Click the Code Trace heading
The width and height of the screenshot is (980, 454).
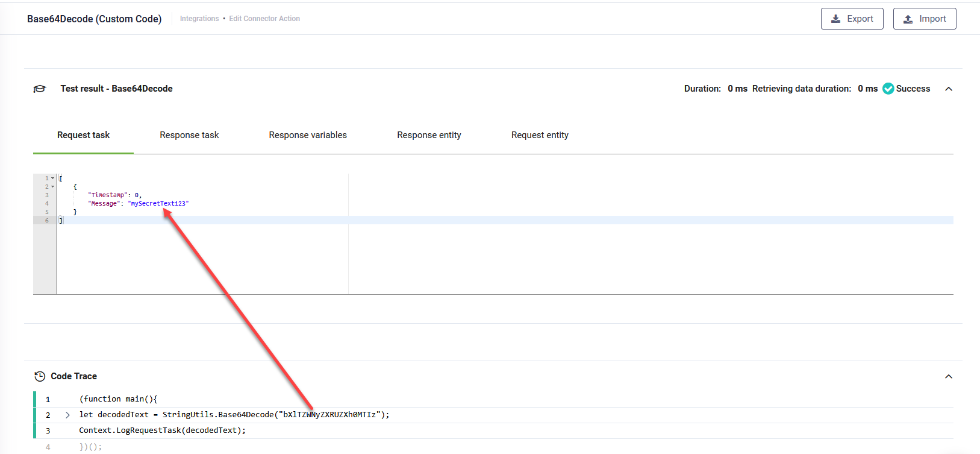click(73, 376)
